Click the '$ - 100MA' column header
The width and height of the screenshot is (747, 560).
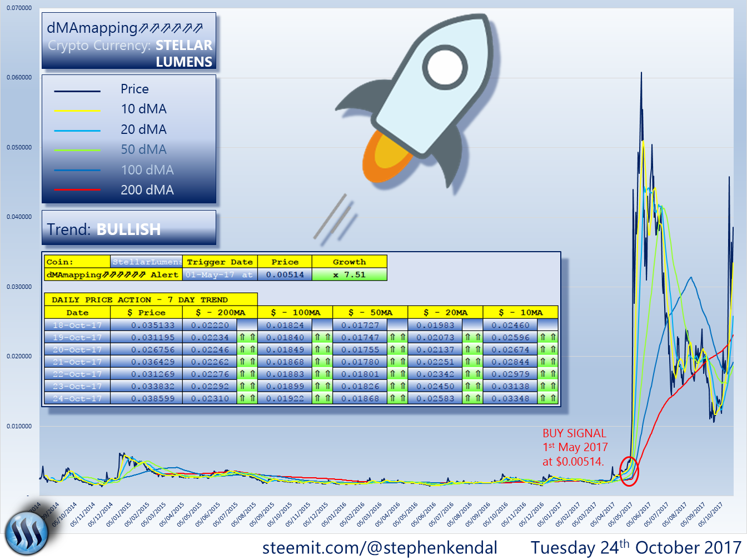coord(295,313)
